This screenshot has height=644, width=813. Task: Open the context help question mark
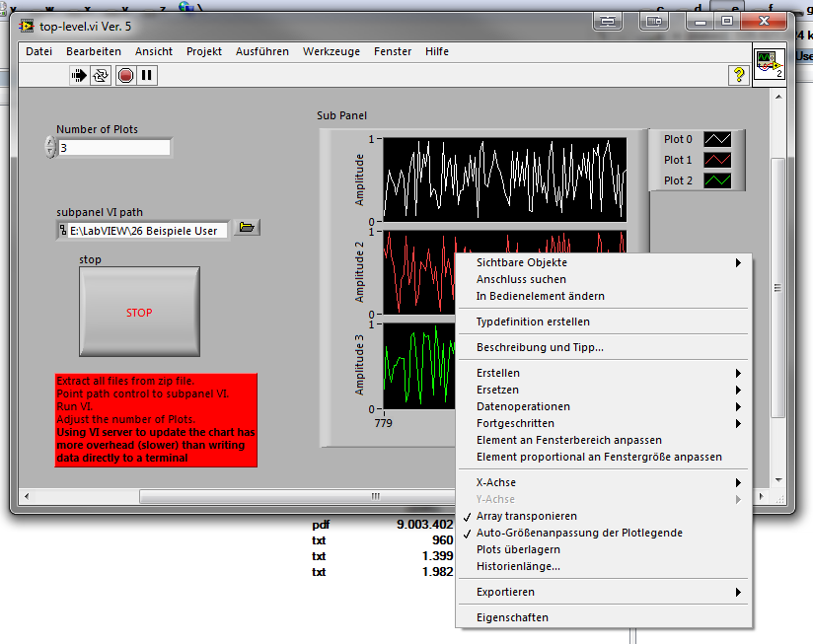(737, 75)
